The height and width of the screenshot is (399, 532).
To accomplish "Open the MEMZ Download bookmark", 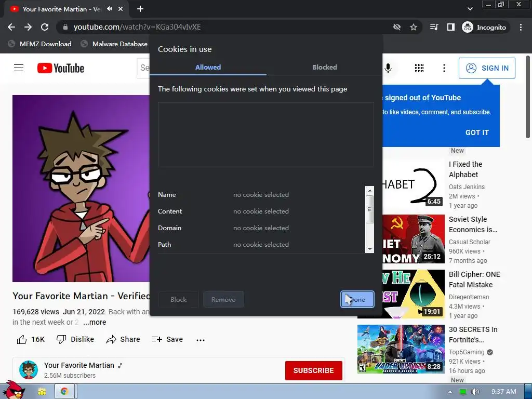I will pos(40,44).
